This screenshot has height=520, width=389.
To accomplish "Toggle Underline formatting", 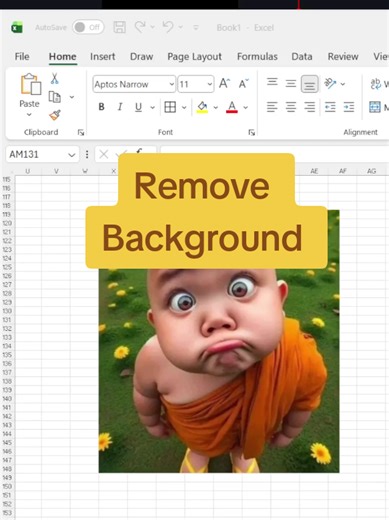I will pyautogui.click(x=138, y=107).
